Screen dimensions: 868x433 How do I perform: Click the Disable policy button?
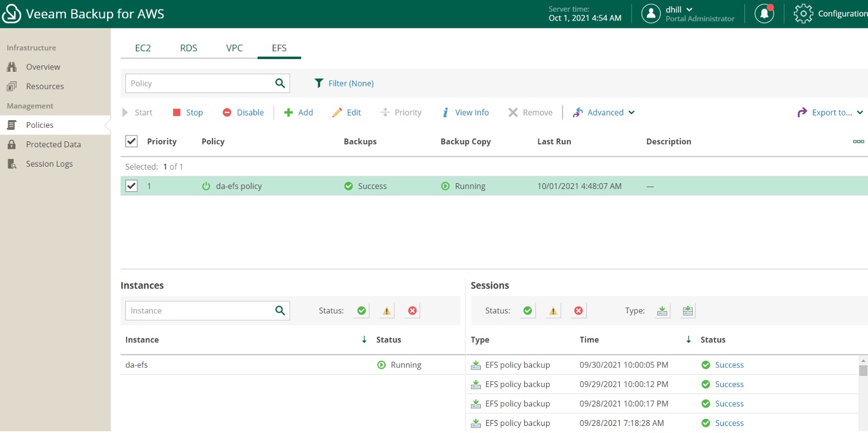click(x=243, y=113)
